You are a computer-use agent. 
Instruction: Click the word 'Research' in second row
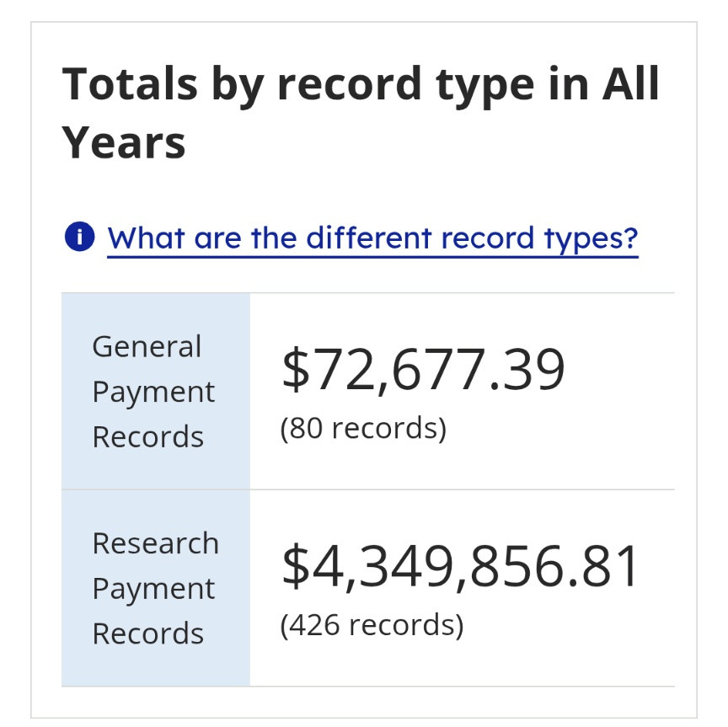click(156, 543)
